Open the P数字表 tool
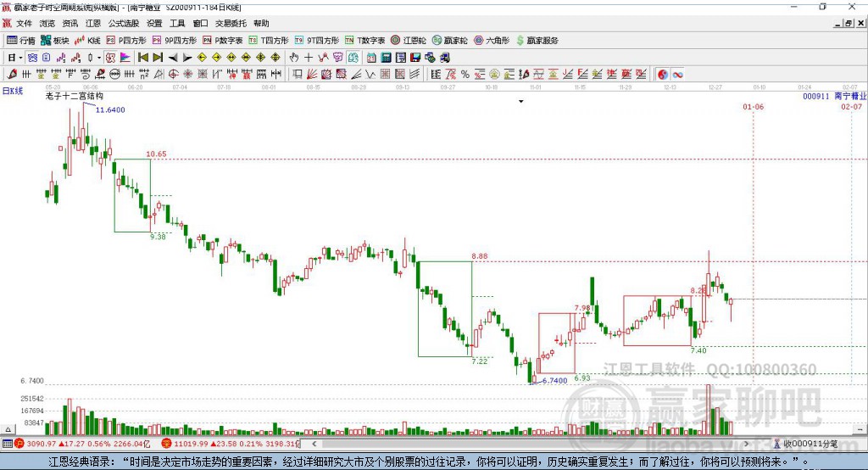The height and width of the screenshot is (470, 868). 223,41
